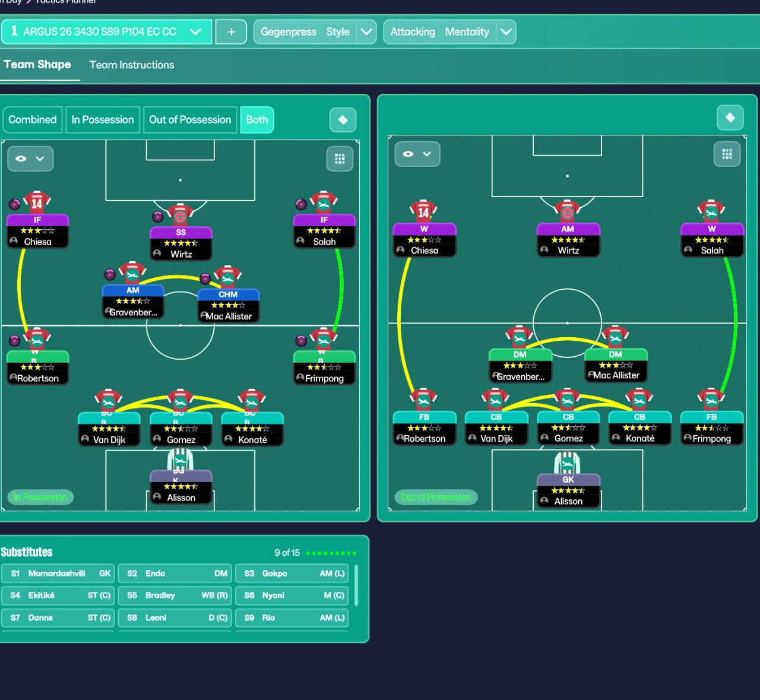Open the eye dropdown on the In Possession pitch

30,159
